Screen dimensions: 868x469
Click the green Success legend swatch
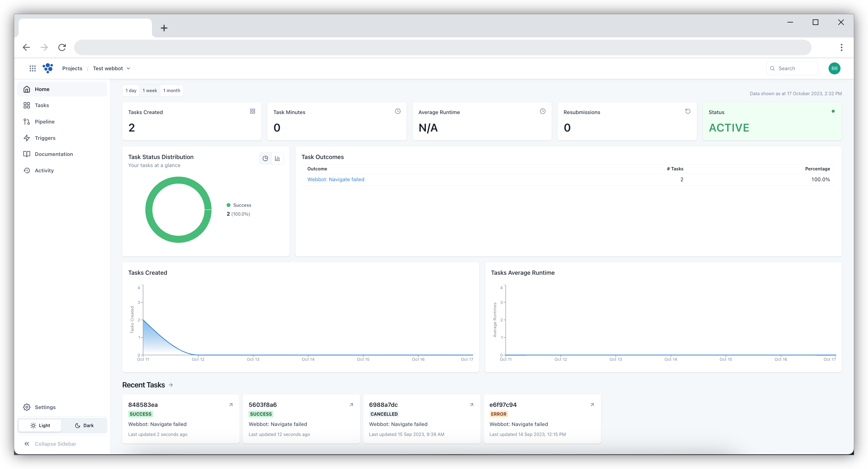[x=229, y=205]
